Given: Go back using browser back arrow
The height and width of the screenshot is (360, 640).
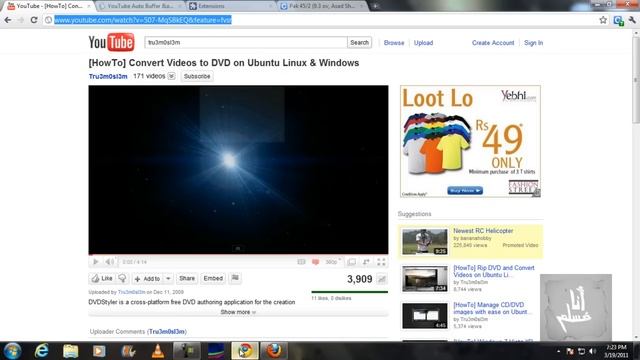Looking at the screenshot, I should click(8, 20).
